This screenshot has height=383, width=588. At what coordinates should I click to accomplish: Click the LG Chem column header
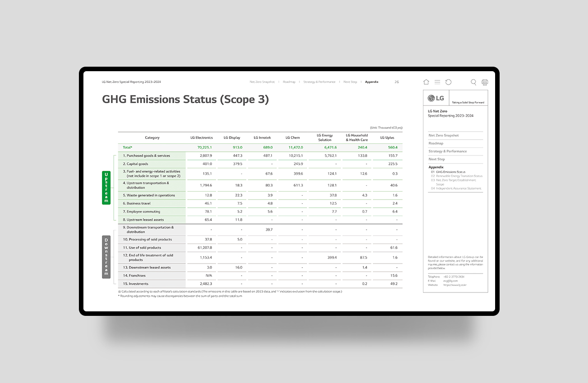tap(293, 137)
